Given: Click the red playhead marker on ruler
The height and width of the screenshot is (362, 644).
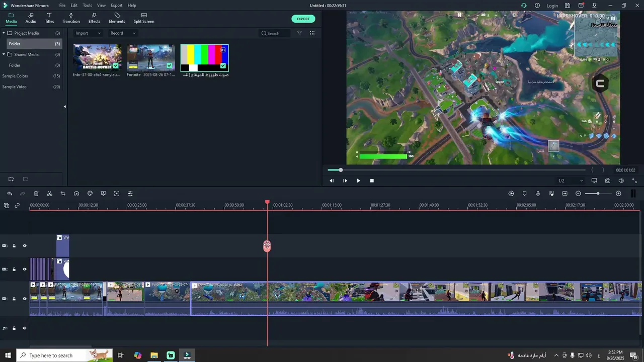Looking at the screenshot, I should click(x=267, y=202).
